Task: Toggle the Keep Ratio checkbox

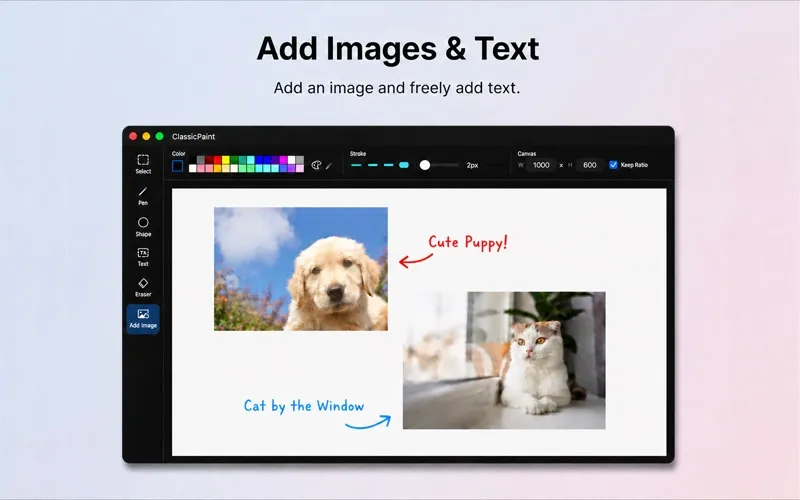Action: [613, 165]
